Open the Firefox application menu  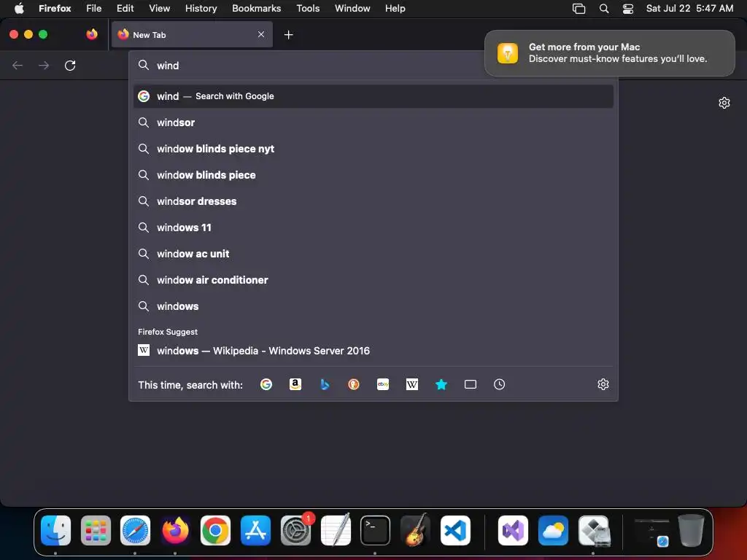click(55, 8)
